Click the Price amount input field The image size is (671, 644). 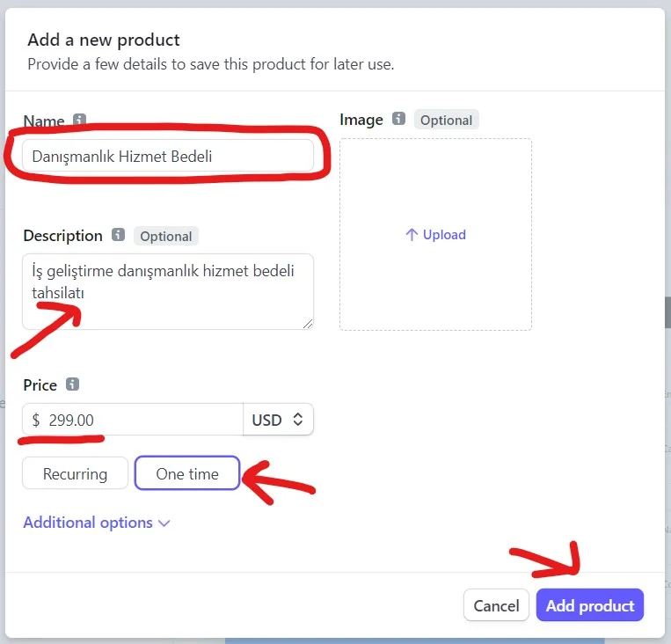coord(141,420)
